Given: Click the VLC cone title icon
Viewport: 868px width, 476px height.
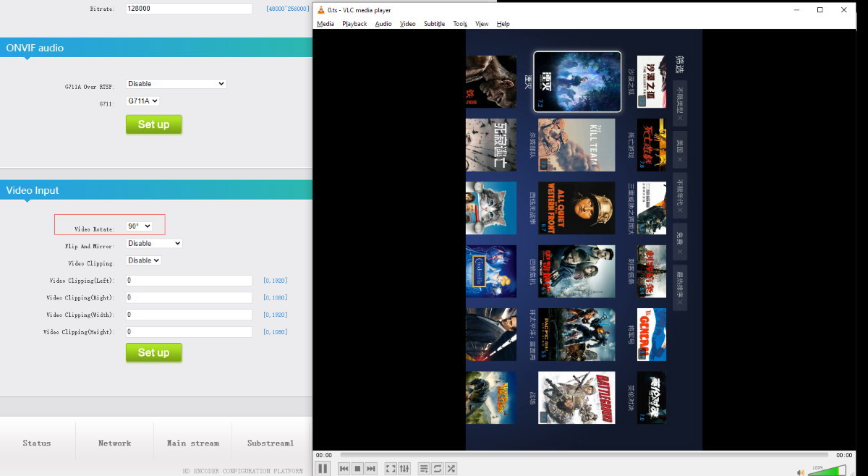Looking at the screenshot, I should point(321,10).
